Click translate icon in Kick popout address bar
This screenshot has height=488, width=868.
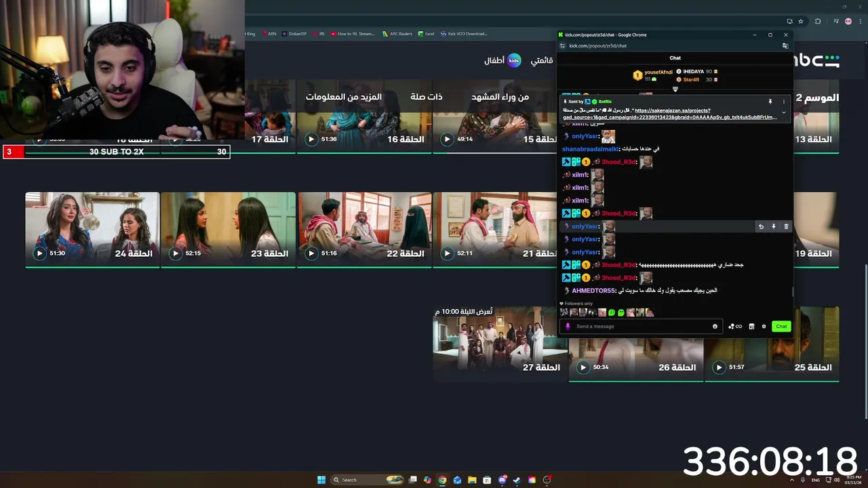[785, 45]
